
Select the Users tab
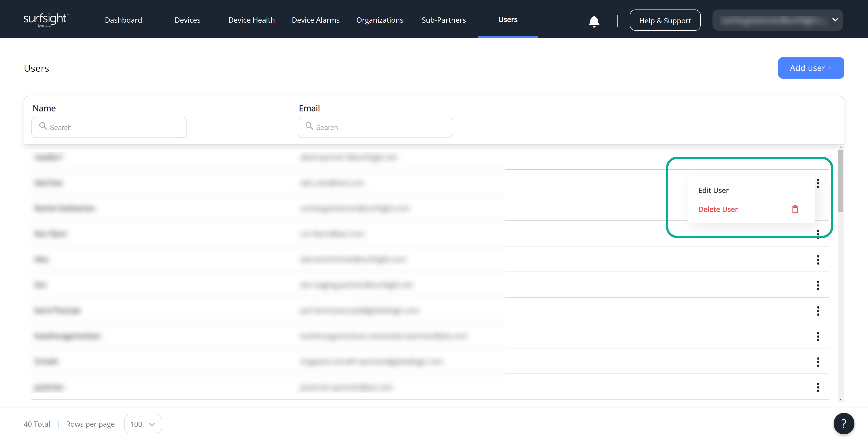click(x=507, y=19)
